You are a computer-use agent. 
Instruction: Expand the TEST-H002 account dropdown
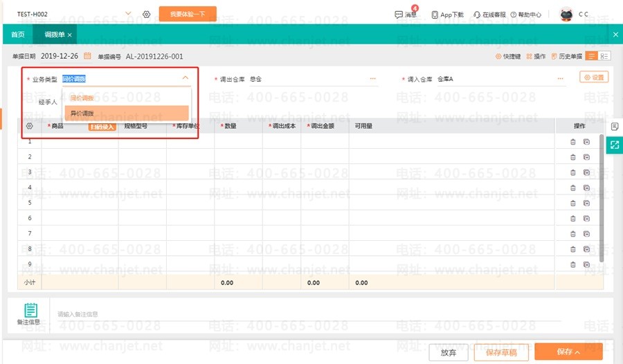(128, 14)
